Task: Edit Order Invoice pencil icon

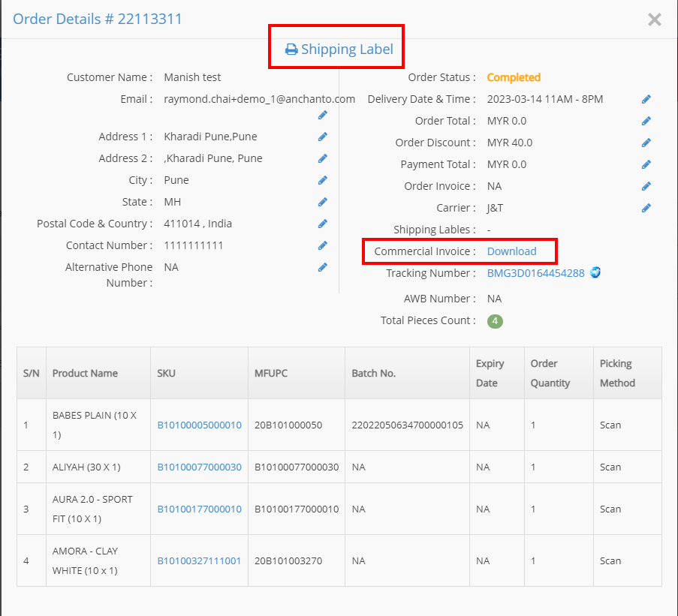Action: tap(646, 186)
